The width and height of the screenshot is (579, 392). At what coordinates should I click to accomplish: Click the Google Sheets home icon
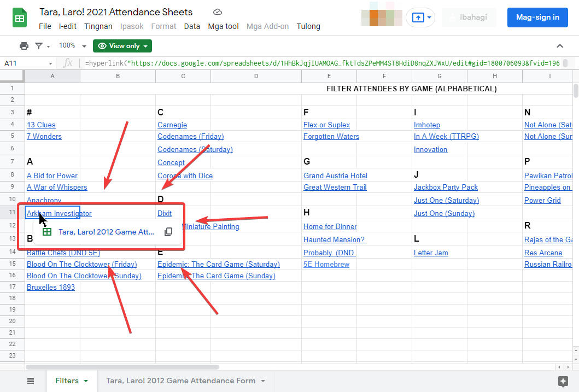20,18
